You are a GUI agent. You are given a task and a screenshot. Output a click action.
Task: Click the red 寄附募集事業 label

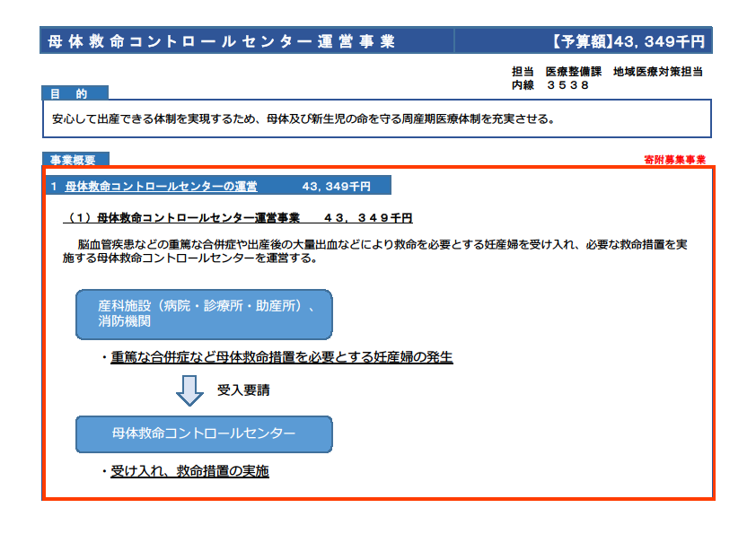click(674, 160)
